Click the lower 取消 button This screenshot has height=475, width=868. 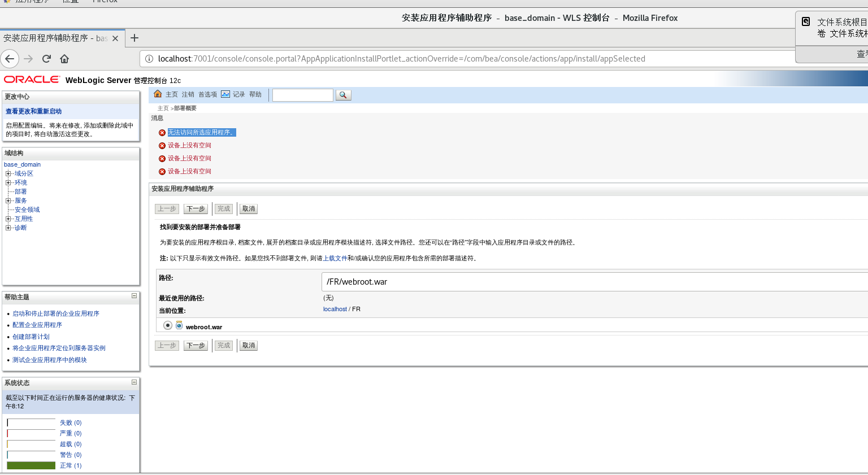(x=249, y=346)
